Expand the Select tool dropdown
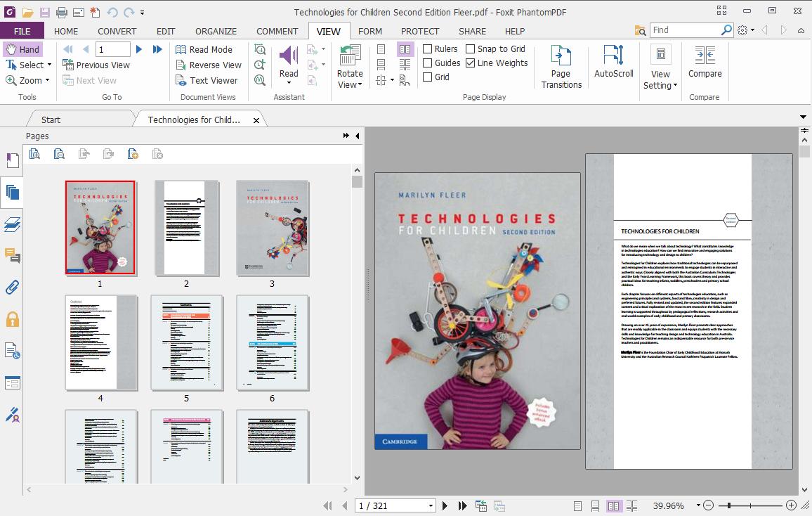The image size is (812, 516). (50, 65)
